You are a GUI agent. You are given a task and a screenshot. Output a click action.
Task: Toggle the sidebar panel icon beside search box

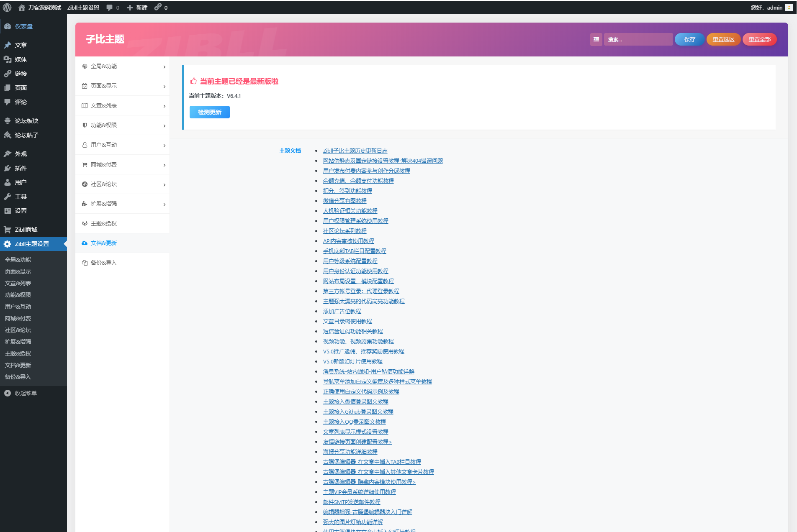point(596,39)
